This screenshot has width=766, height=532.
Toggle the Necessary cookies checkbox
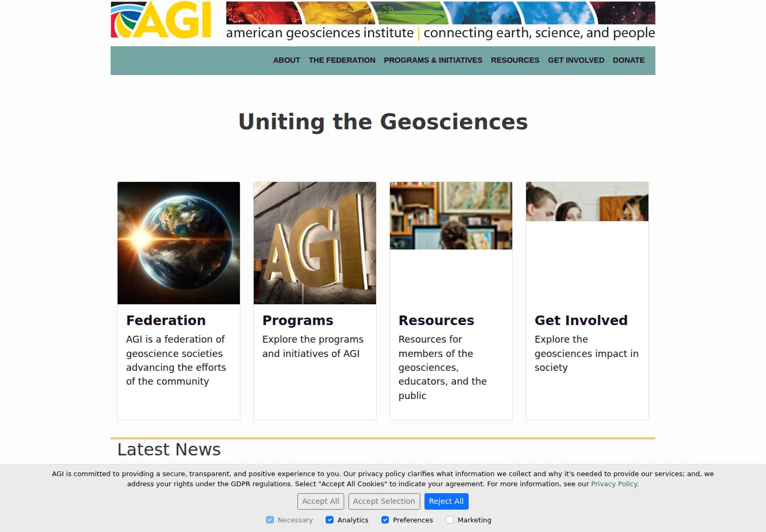[x=270, y=520]
